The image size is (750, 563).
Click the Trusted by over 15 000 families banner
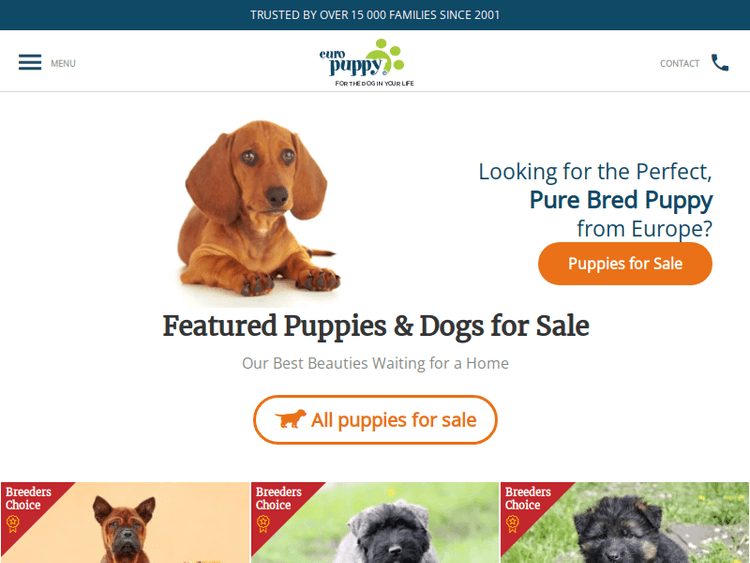coord(375,15)
